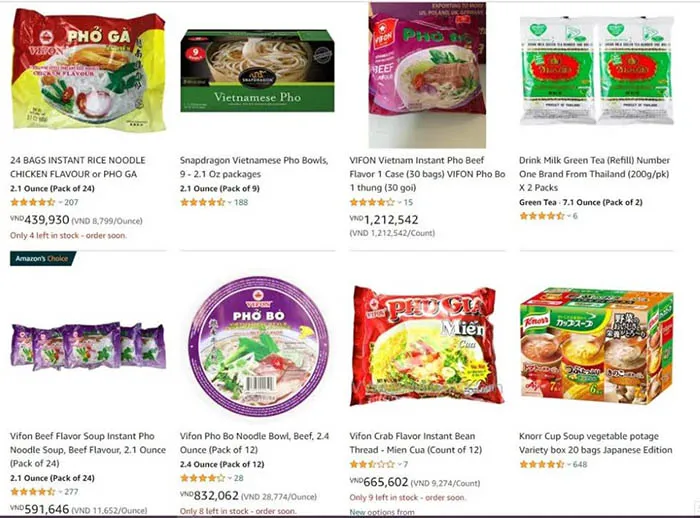Open the Knorr Cup Soup box image

pos(597,346)
